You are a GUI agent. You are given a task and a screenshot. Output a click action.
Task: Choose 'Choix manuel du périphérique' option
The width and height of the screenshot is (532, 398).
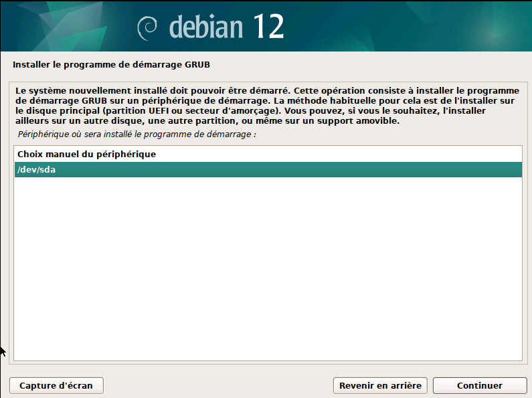(x=268, y=155)
